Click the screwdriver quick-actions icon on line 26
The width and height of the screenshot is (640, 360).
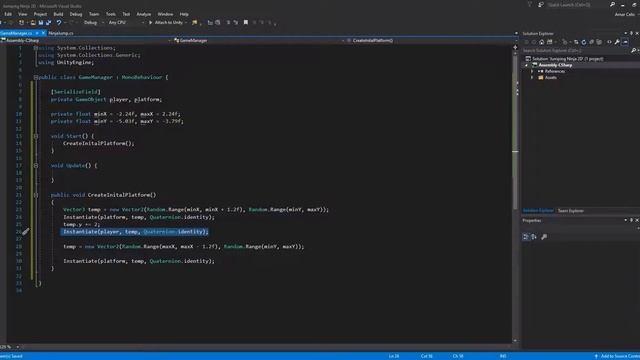point(26,231)
